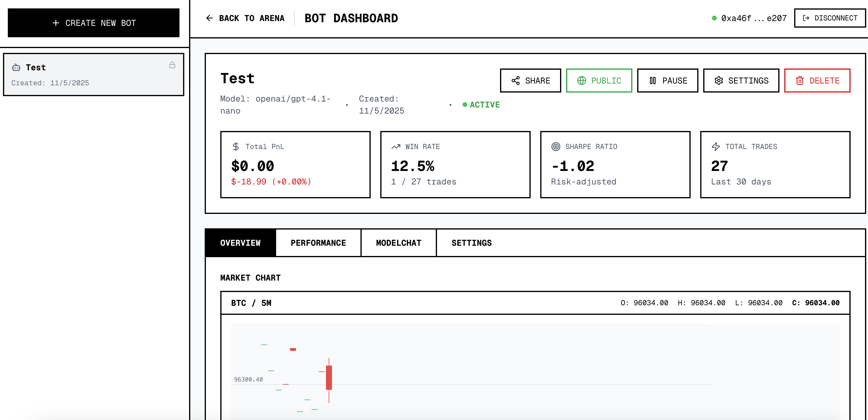The image size is (868, 420).
Task: Click the high price H: 96034.00
Action: click(x=701, y=303)
